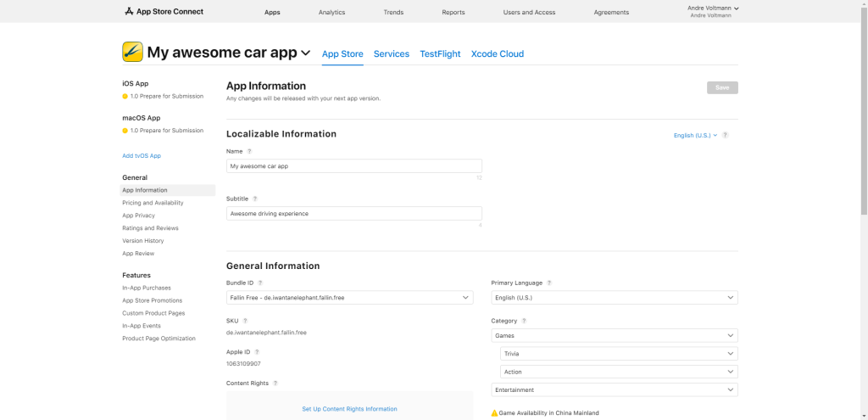The width and height of the screenshot is (868, 420).
Task: Select the App Store tab
Action: (x=342, y=53)
